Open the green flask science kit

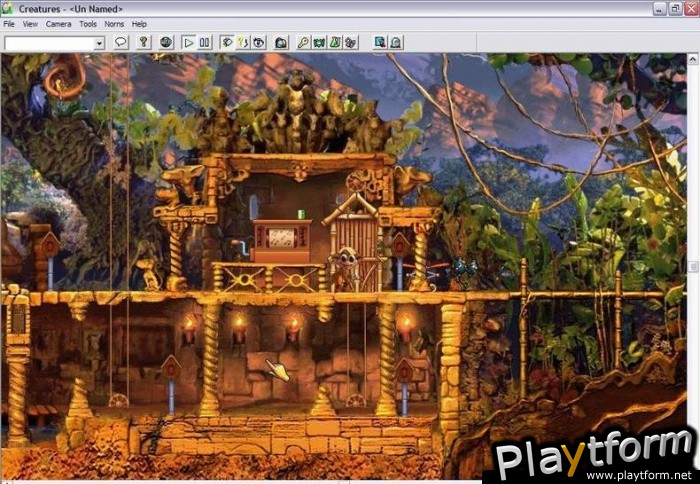pyautogui.click(x=335, y=42)
